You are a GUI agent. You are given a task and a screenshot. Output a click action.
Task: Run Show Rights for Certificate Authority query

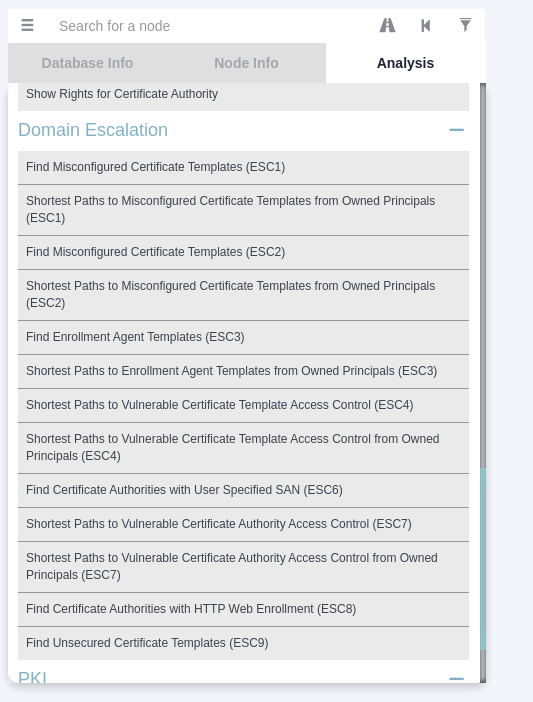pos(243,96)
